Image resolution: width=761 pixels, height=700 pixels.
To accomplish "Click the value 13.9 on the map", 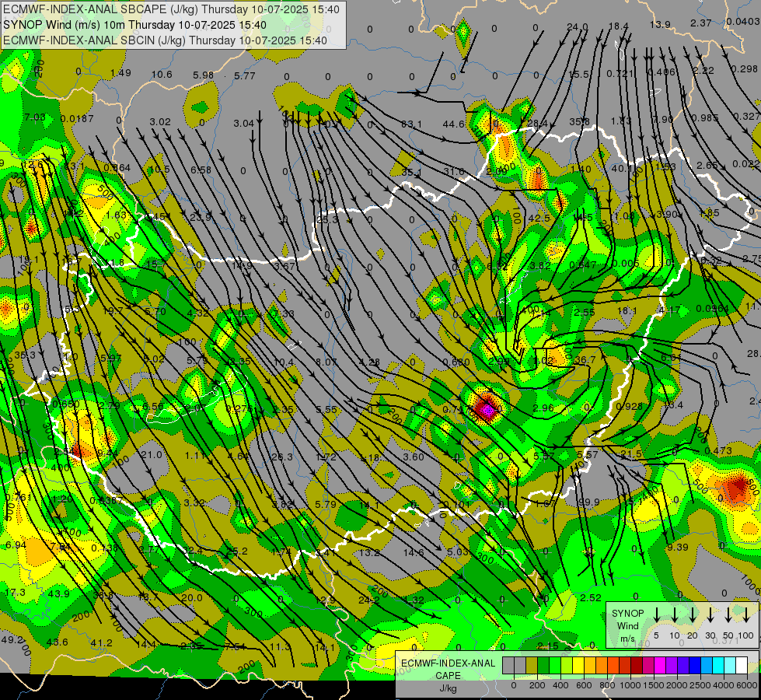I will [x=660, y=25].
